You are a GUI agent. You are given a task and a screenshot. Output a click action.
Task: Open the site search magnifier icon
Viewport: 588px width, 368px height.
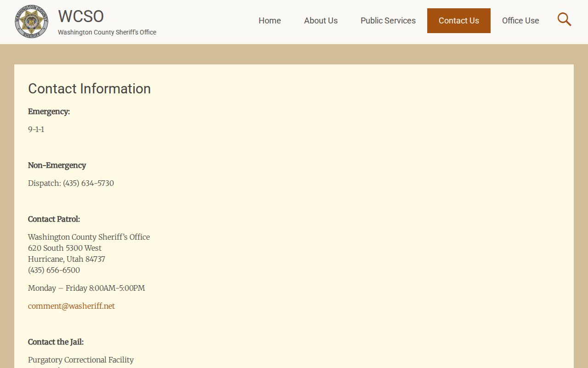point(565,20)
